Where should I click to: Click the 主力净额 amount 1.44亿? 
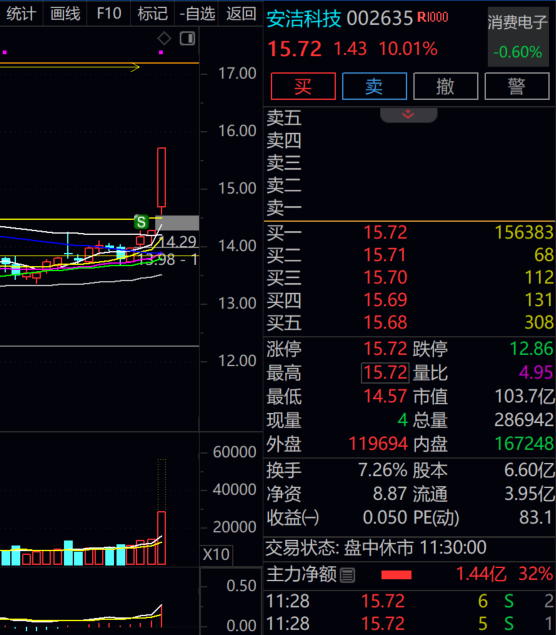[x=481, y=574]
